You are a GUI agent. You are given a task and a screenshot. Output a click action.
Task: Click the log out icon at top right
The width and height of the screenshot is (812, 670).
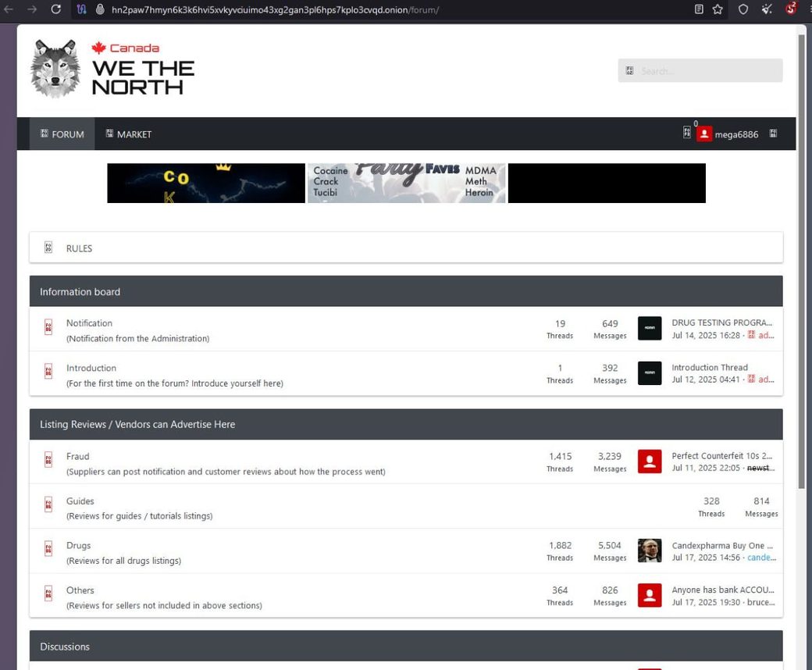pos(773,134)
